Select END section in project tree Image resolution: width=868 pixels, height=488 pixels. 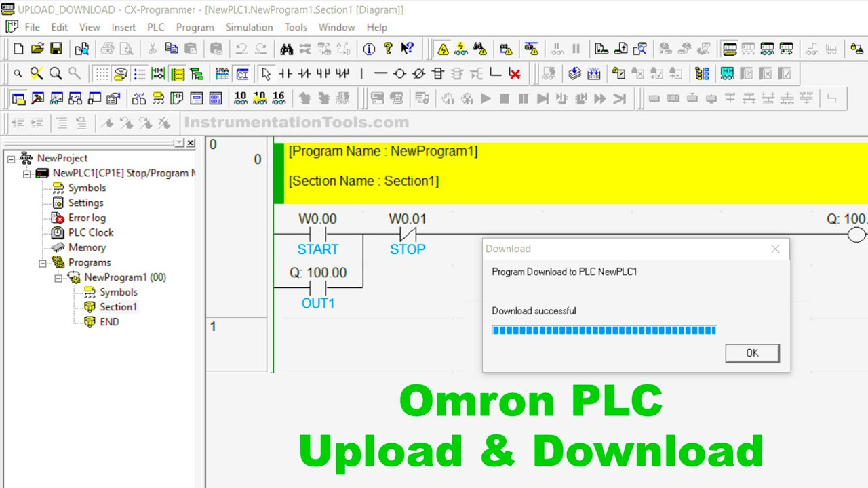109,322
